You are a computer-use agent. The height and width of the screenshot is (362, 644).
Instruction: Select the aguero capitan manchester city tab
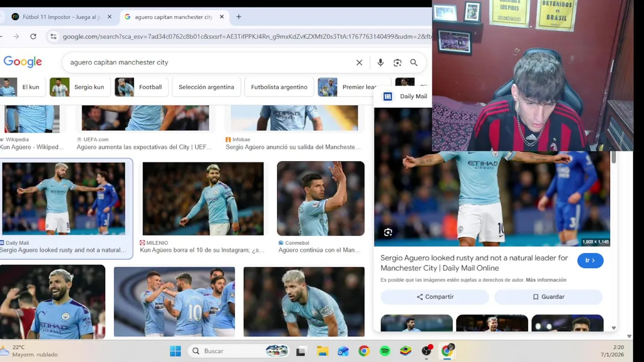pyautogui.click(x=175, y=17)
